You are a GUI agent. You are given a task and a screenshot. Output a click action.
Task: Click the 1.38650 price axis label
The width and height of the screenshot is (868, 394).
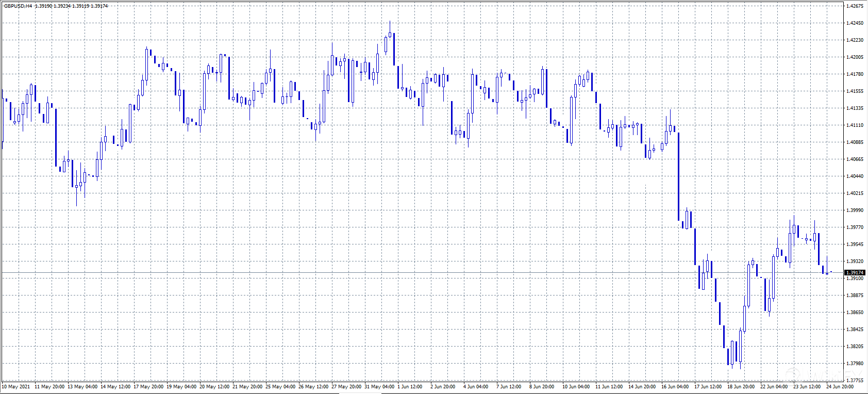(855, 313)
